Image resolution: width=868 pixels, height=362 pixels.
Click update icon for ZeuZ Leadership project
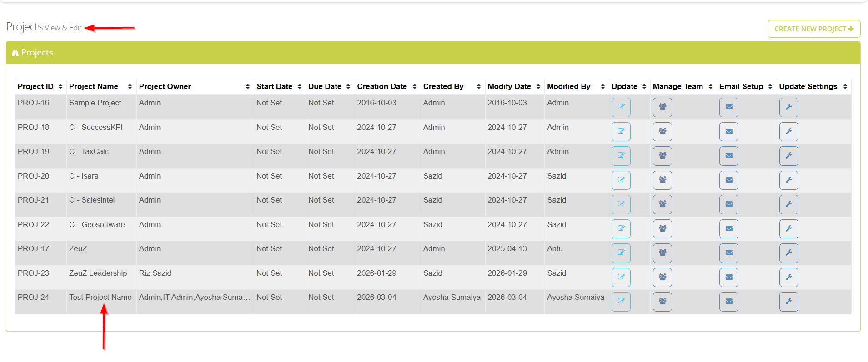621,277
